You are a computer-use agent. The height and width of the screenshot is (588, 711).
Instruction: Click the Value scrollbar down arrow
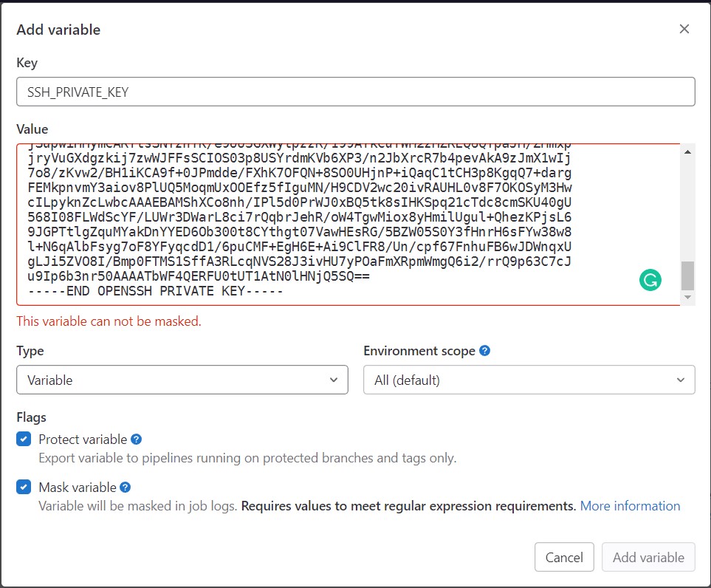(688, 297)
